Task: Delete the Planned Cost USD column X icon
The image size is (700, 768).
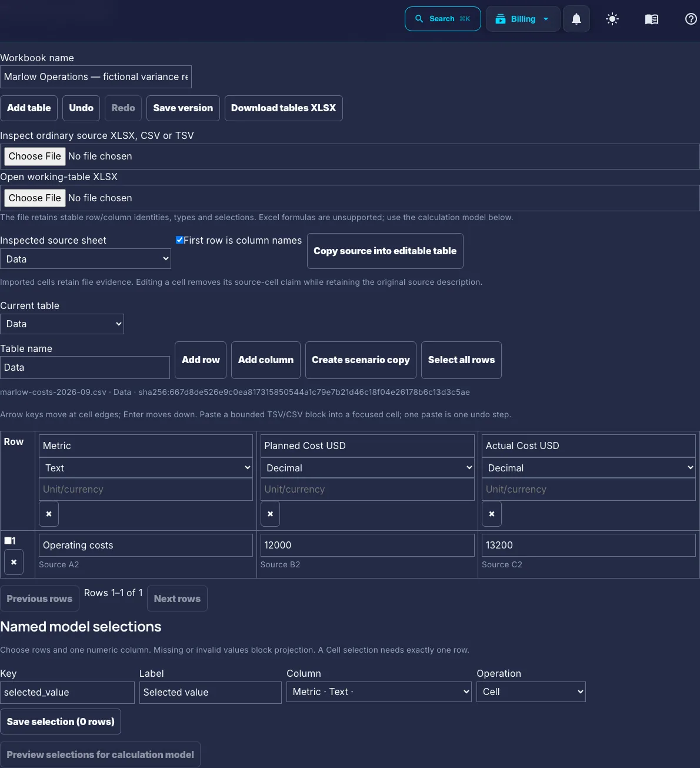Action: pyautogui.click(x=270, y=514)
